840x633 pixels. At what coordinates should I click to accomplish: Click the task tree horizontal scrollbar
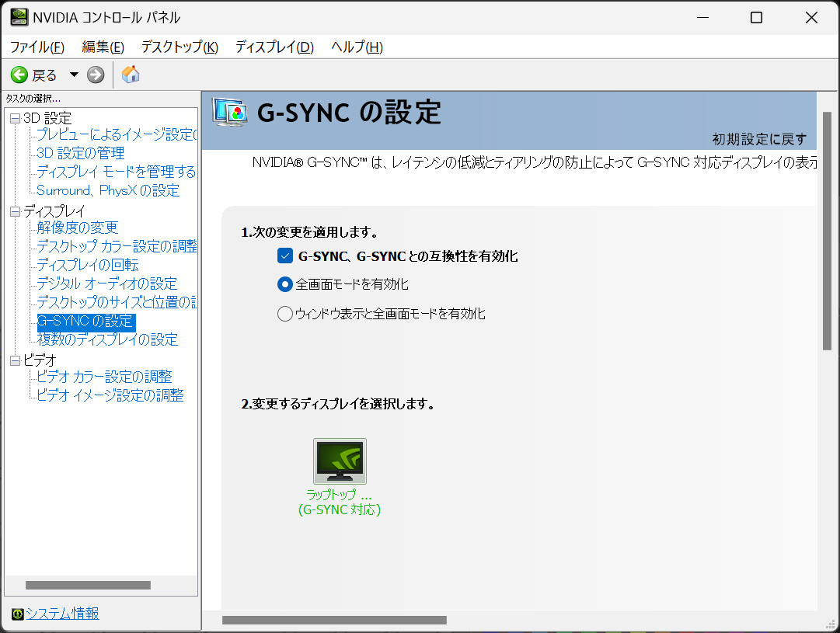click(x=88, y=586)
